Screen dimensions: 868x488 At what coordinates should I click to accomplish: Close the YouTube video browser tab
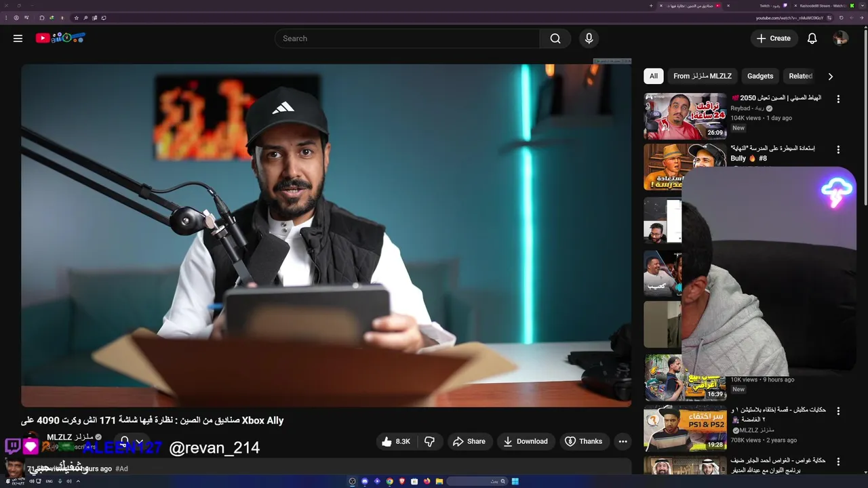(x=661, y=5)
